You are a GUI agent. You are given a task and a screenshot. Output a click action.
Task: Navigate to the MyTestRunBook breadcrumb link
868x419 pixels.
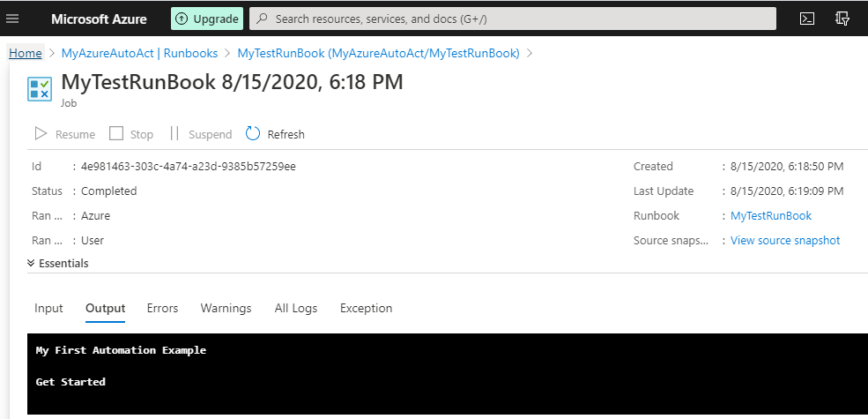point(378,53)
